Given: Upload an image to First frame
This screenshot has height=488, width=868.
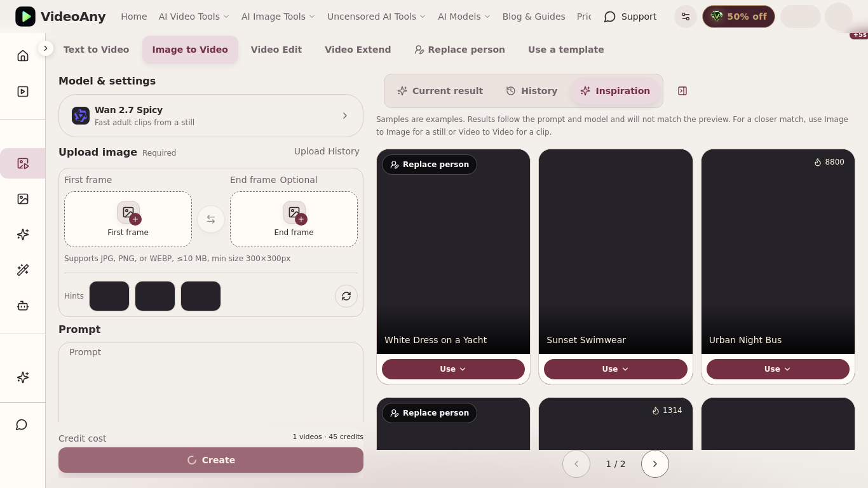Looking at the screenshot, I should pyautogui.click(x=128, y=219).
